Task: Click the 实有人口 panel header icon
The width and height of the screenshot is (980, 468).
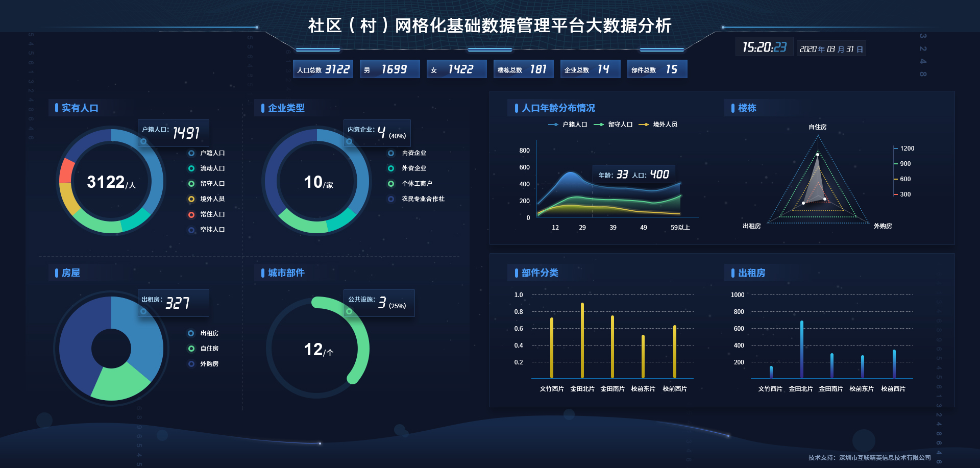Action: pos(57,108)
